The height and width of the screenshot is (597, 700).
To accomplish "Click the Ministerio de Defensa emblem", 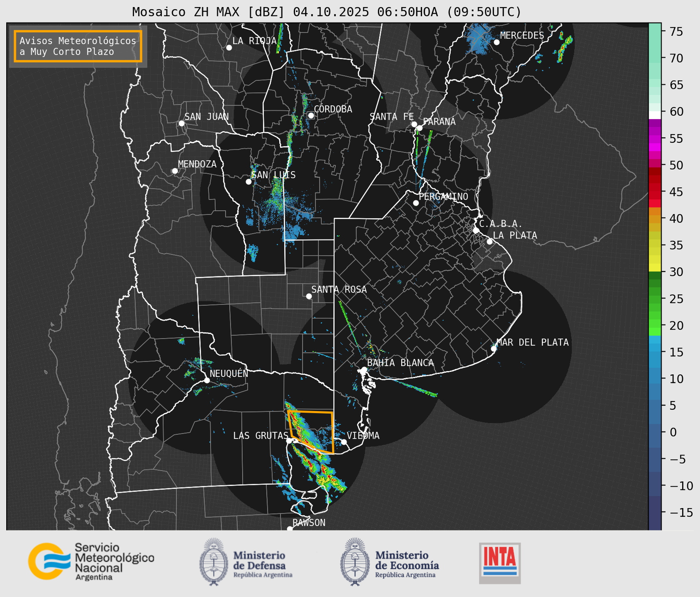I will tap(214, 562).
